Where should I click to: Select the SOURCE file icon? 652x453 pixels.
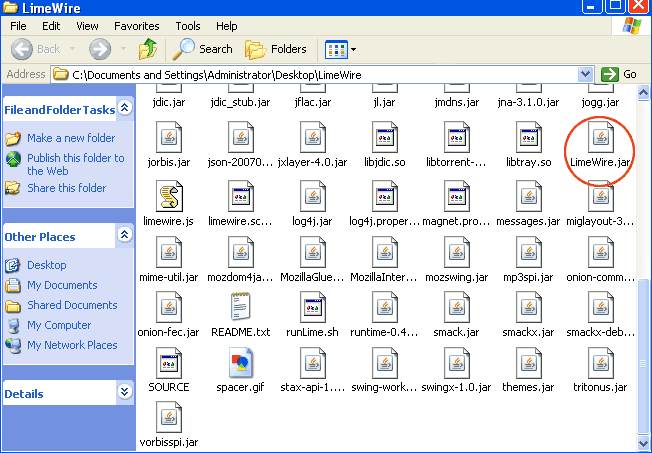168,364
